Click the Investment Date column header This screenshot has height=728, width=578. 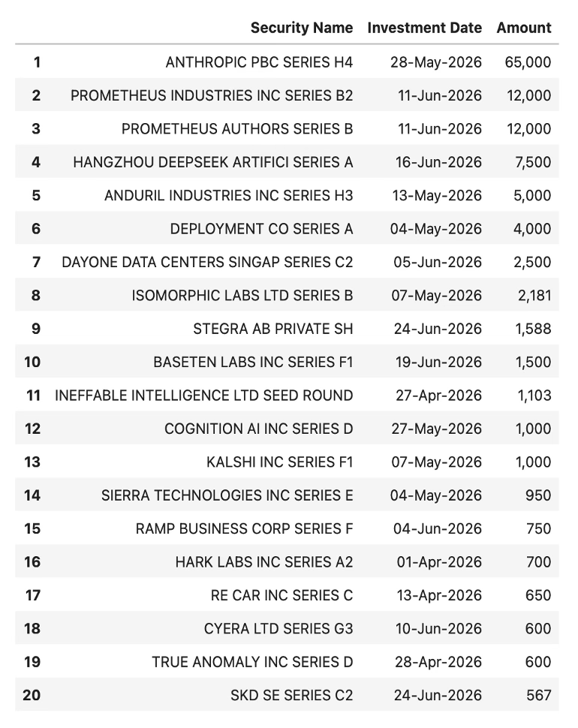[424, 28]
